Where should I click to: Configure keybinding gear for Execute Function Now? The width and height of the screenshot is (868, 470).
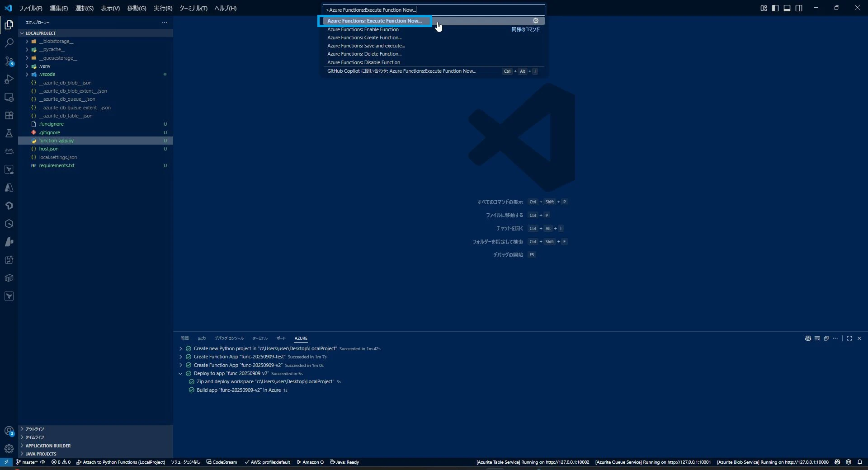click(x=536, y=21)
